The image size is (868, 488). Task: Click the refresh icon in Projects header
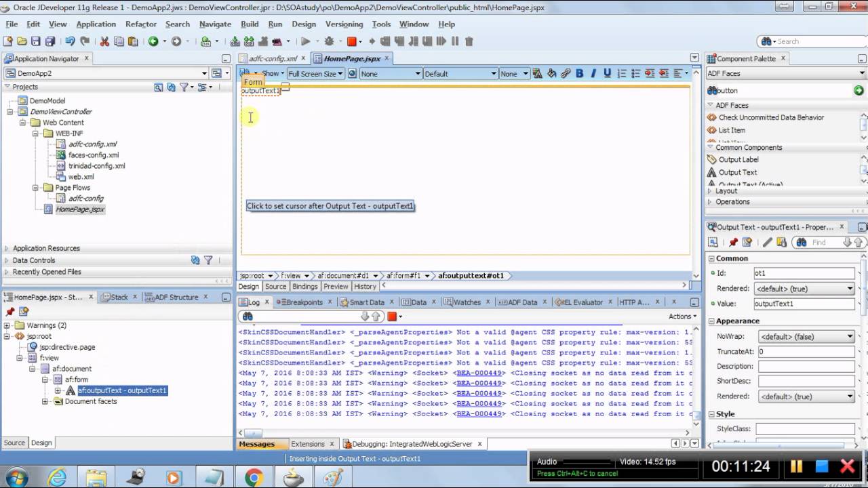click(172, 87)
